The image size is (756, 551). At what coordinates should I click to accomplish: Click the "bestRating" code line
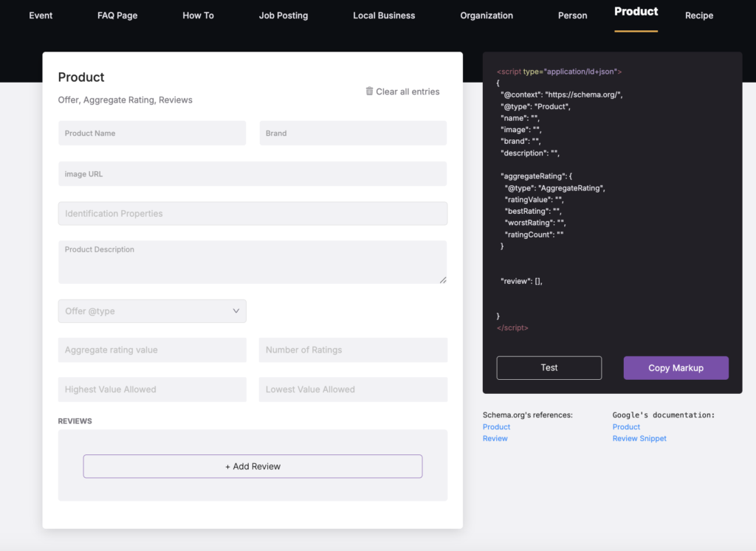533,212
